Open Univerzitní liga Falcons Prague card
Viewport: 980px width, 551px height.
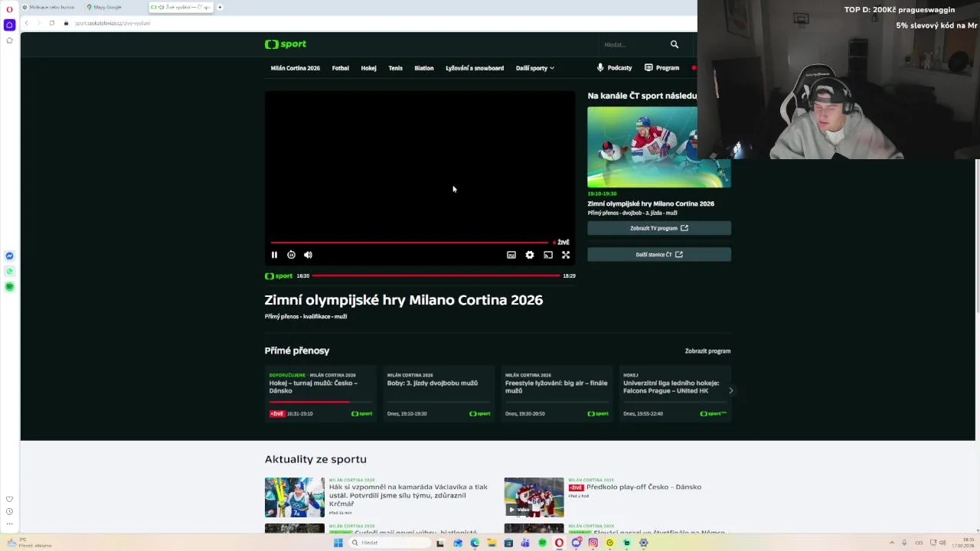(675, 393)
